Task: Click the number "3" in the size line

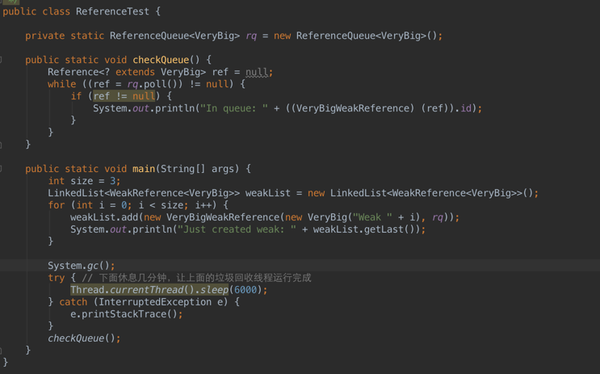Action: pyautogui.click(x=113, y=181)
